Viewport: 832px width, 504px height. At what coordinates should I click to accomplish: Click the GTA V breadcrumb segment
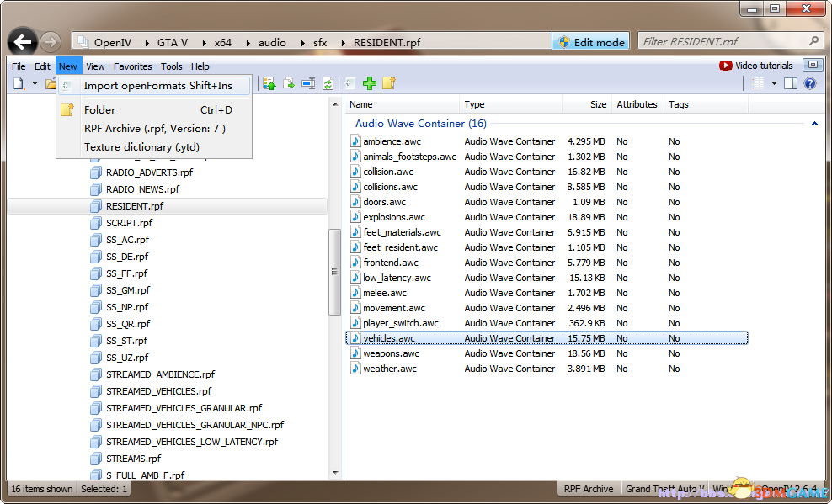click(173, 42)
